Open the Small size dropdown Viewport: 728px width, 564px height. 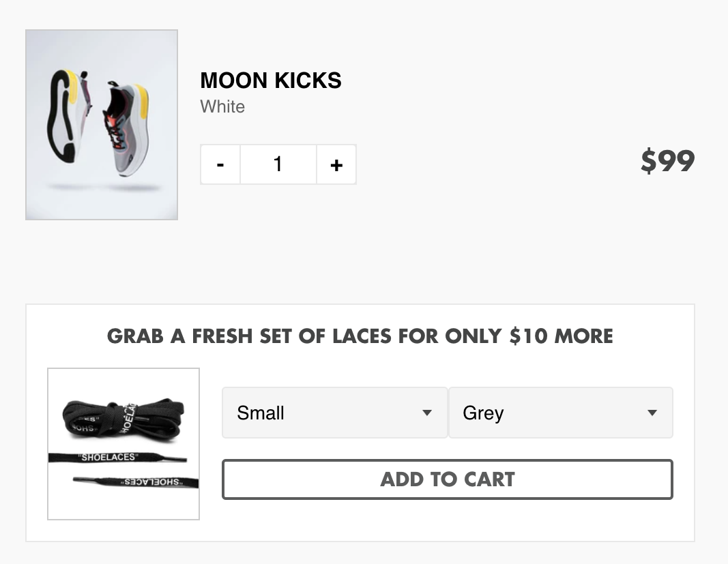334,413
